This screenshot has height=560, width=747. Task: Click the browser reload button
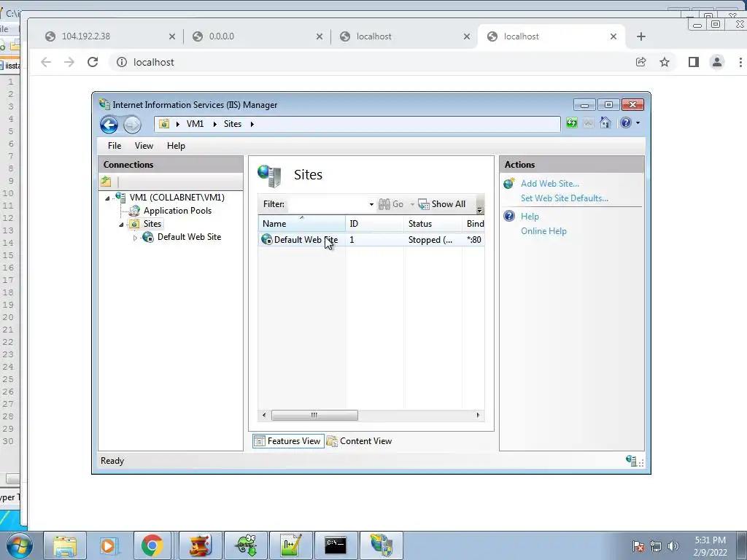click(x=93, y=62)
